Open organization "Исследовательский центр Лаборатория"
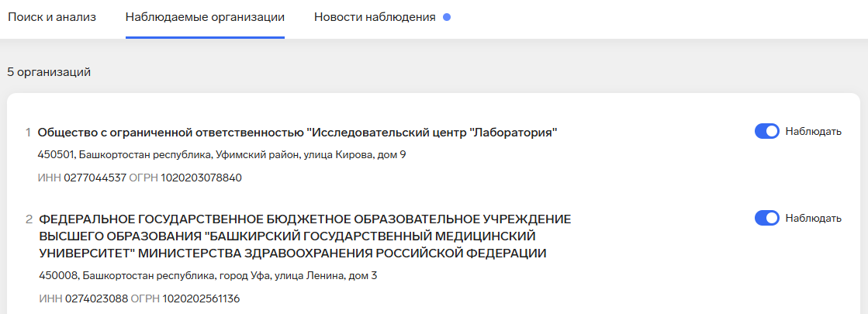The width and height of the screenshot is (868, 314). pos(297,133)
